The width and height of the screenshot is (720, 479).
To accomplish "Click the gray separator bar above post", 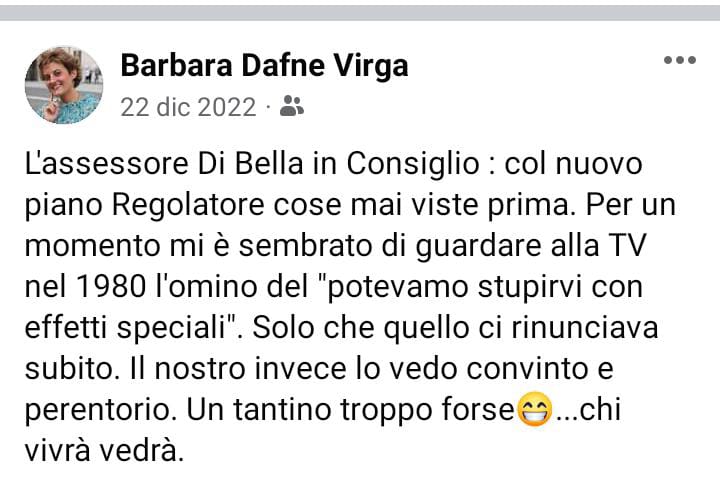I will click(x=360, y=13).
